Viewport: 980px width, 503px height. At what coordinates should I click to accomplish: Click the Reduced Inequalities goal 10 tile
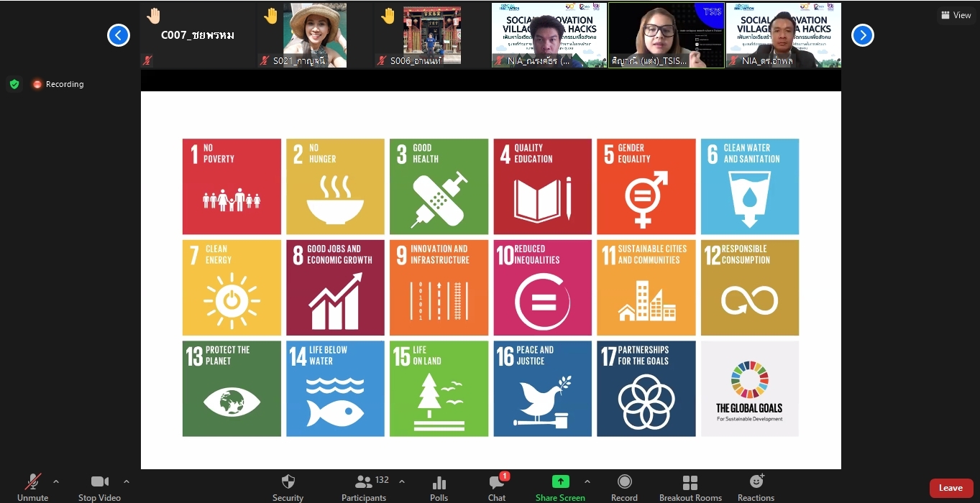(543, 287)
